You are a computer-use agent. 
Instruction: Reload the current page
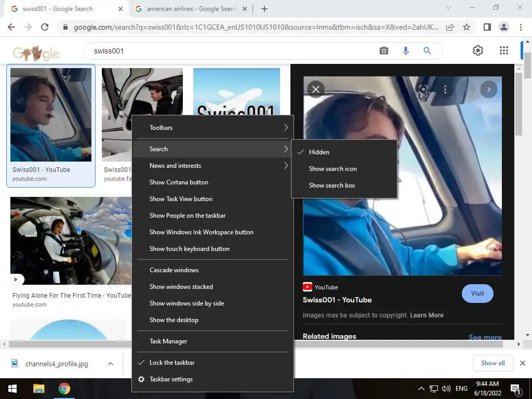pyautogui.click(x=45, y=27)
